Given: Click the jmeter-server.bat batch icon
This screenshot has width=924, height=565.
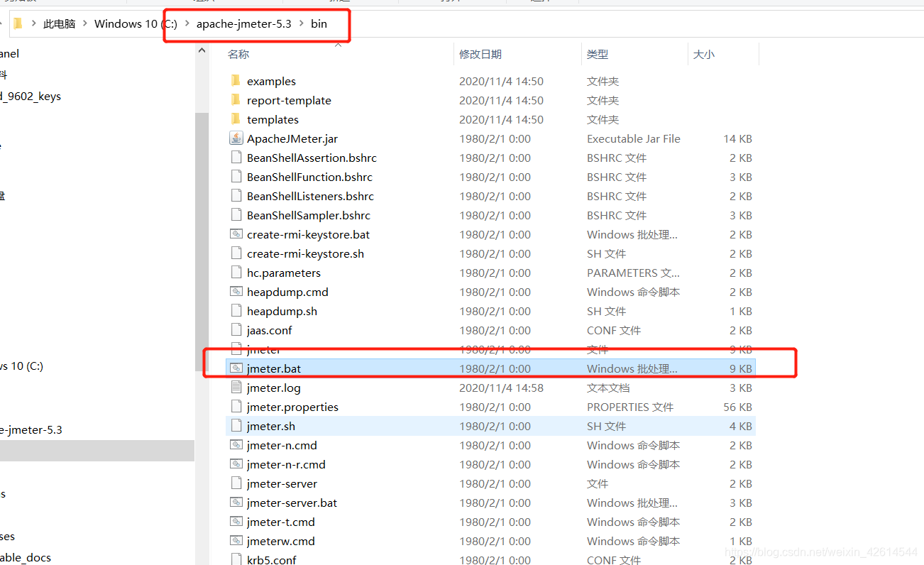Looking at the screenshot, I should [236, 503].
